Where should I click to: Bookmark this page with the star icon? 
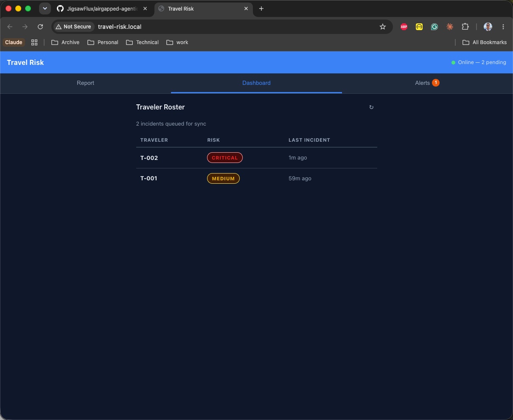point(383,27)
